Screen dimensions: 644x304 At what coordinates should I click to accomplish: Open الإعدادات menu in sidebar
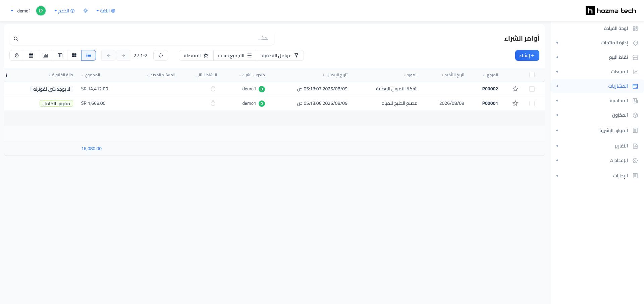[x=619, y=161]
